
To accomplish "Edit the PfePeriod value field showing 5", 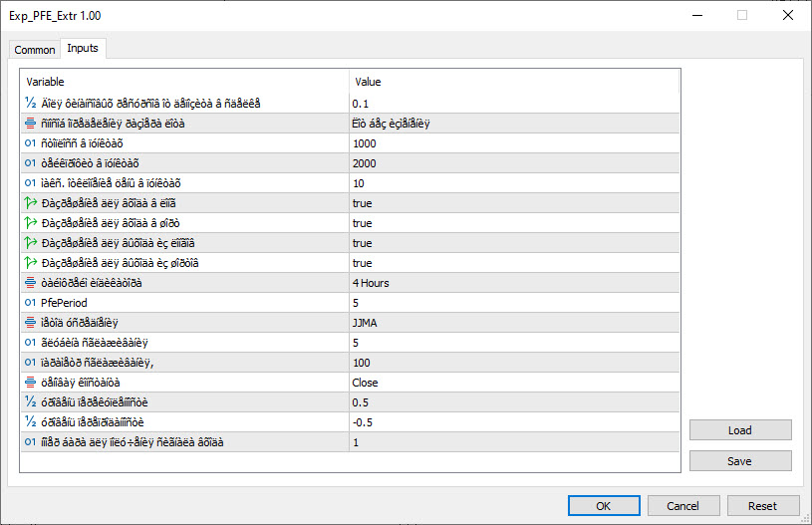I will (513, 303).
